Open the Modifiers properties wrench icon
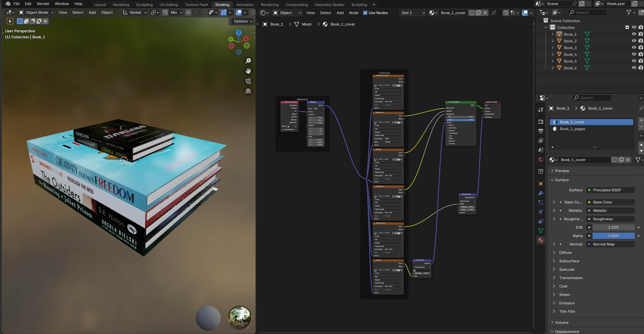 (x=541, y=193)
